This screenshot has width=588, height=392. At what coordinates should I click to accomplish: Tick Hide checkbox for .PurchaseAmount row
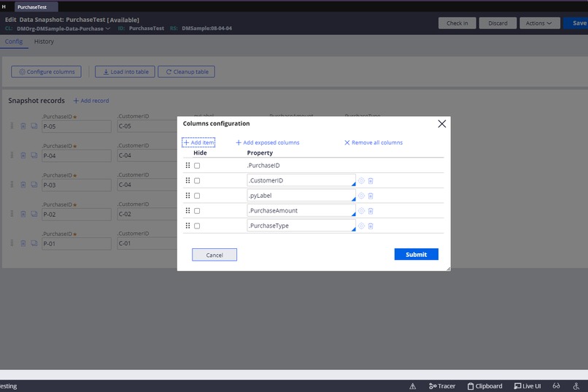(197, 211)
